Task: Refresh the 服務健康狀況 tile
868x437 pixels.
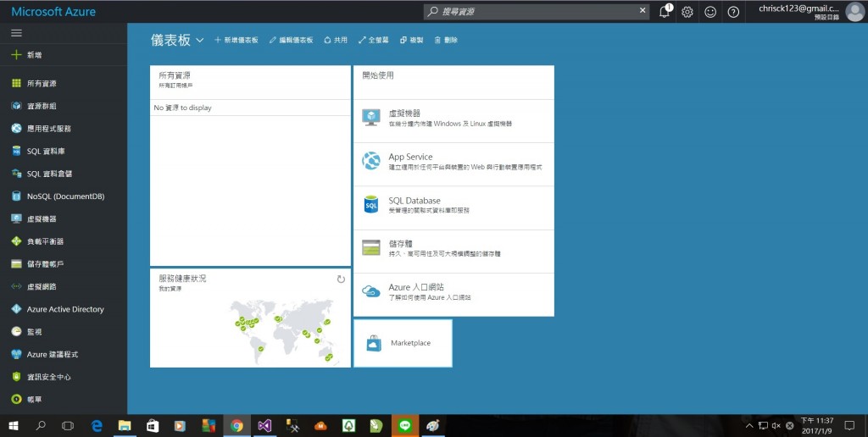Action: tap(341, 279)
